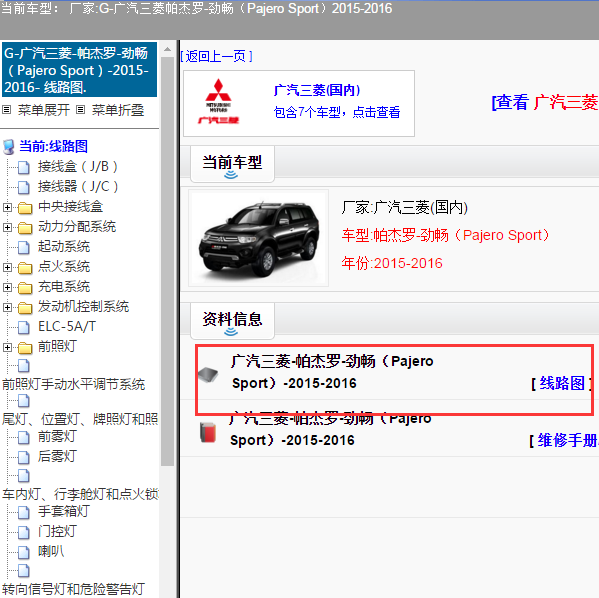
Task: Click the icon before 菜单展开
Action: coord(6,110)
